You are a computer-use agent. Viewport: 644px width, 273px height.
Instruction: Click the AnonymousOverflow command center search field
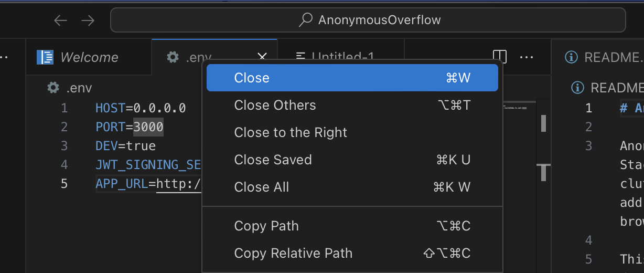click(x=368, y=20)
